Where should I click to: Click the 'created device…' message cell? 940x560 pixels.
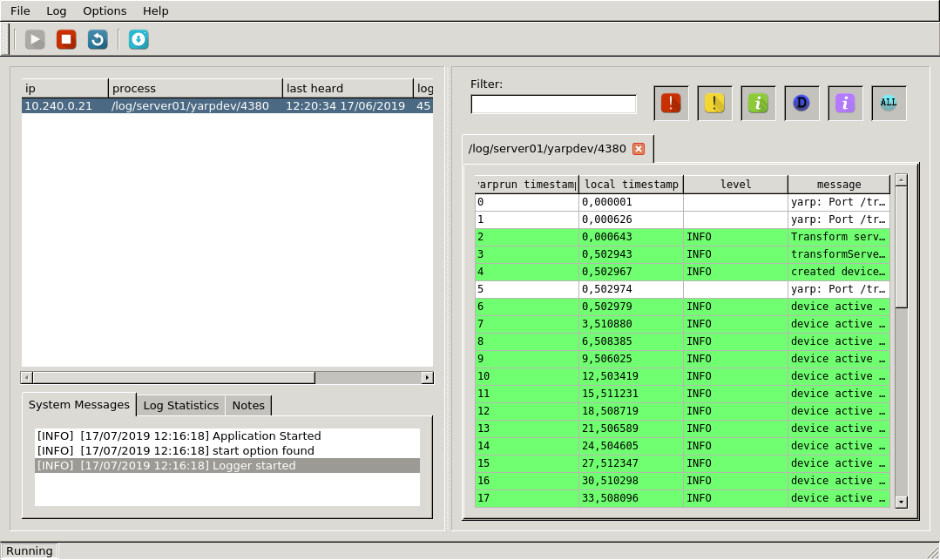[x=838, y=272]
